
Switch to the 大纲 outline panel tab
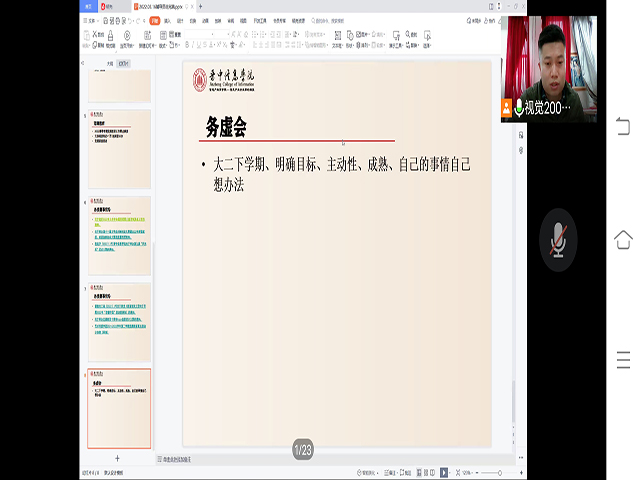click(110, 62)
